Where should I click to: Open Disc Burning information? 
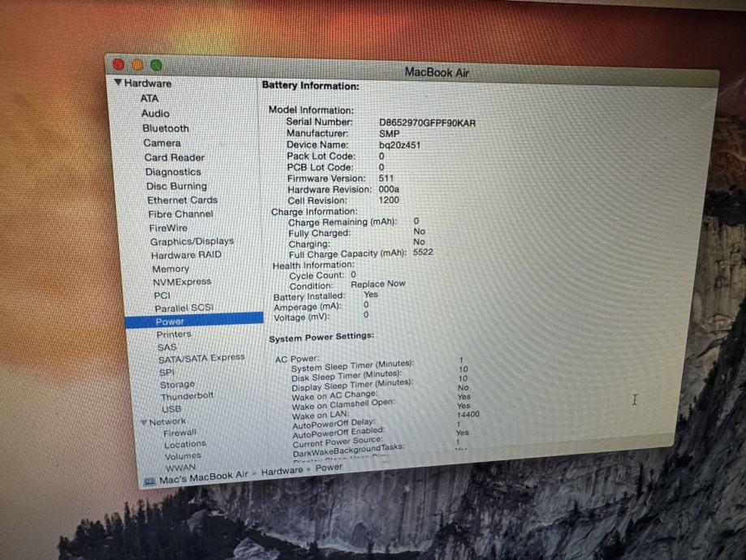[x=176, y=187]
